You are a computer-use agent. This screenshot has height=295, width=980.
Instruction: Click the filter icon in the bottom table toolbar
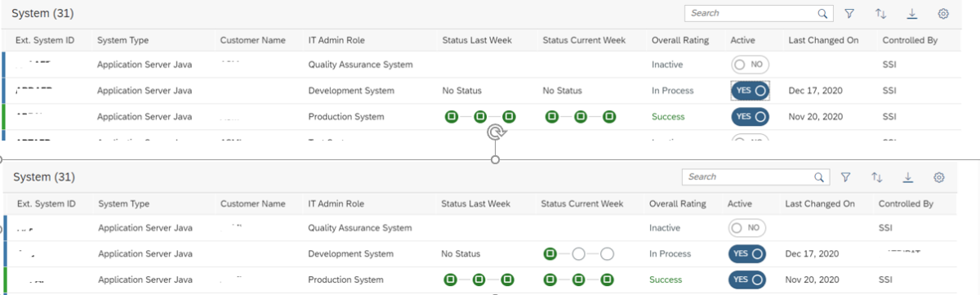[x=846, y=177]
